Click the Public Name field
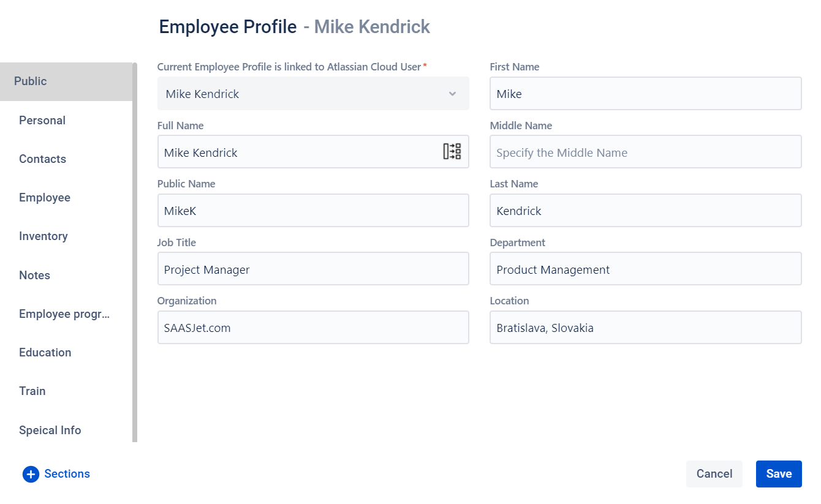The width and height of the screenshot is (821, 504). [x=313, y=211]
